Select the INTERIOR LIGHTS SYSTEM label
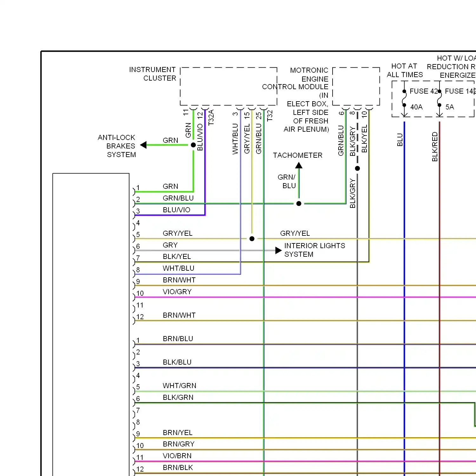 point(314,250)
